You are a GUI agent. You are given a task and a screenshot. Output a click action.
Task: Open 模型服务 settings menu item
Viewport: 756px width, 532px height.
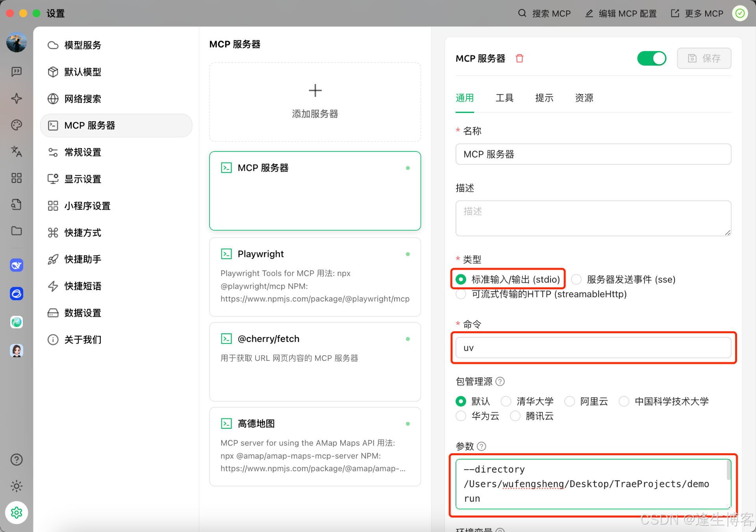83,45
